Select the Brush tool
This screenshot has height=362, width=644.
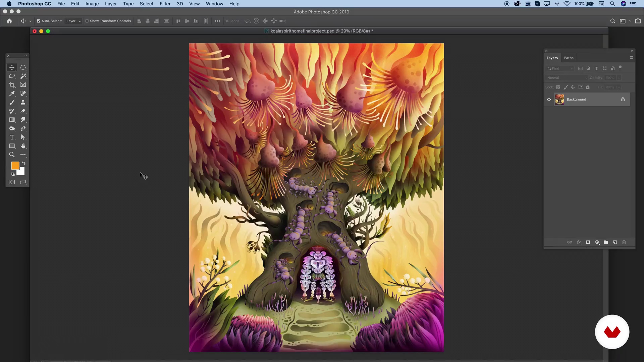coord(12,102)
